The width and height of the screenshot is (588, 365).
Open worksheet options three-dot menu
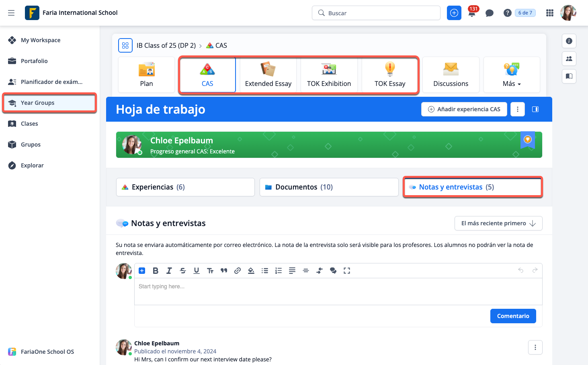click(518, 109)
